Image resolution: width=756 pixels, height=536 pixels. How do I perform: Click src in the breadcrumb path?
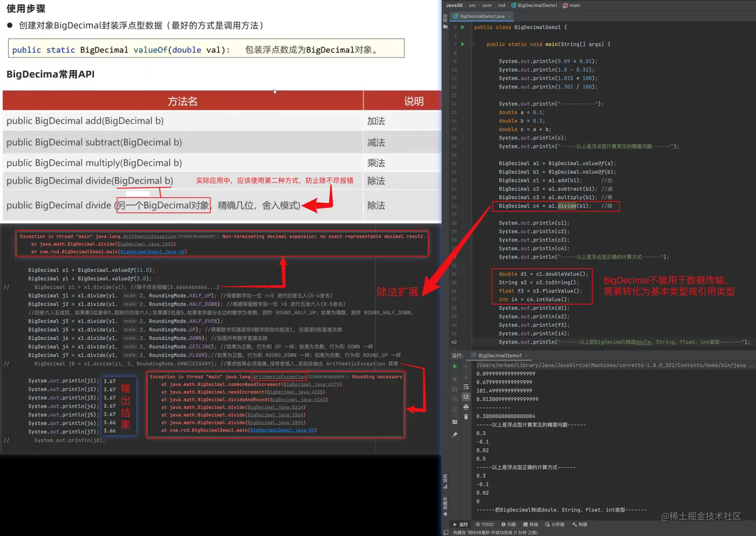(x=472, y=5)
